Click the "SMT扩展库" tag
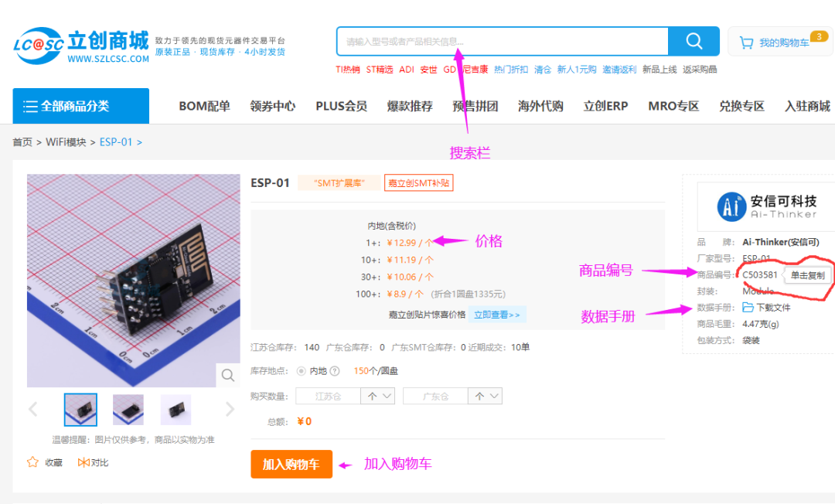Viewport: 835px width, 504px height. tap(339, 183)
